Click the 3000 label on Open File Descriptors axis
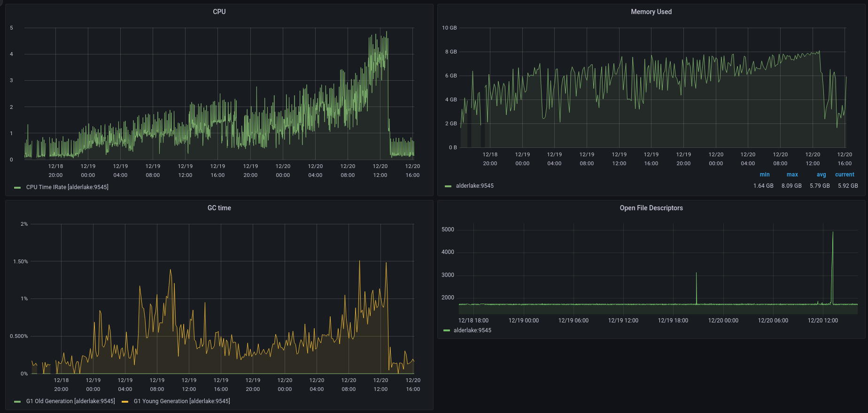 click(448, 275)
